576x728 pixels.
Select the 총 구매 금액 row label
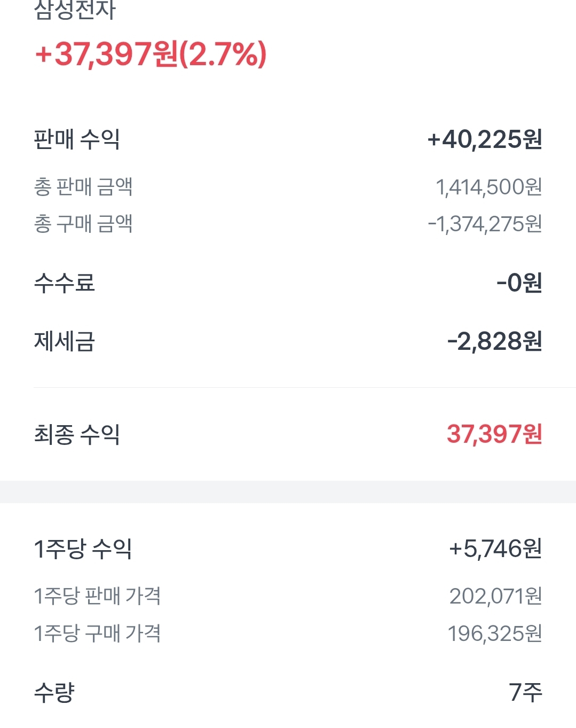point(83,224)
